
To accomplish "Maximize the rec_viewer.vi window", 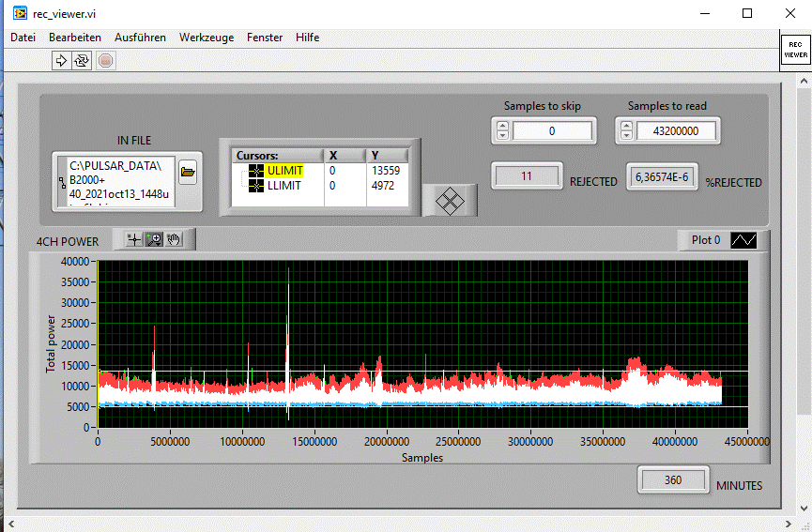I will (746, 13).
